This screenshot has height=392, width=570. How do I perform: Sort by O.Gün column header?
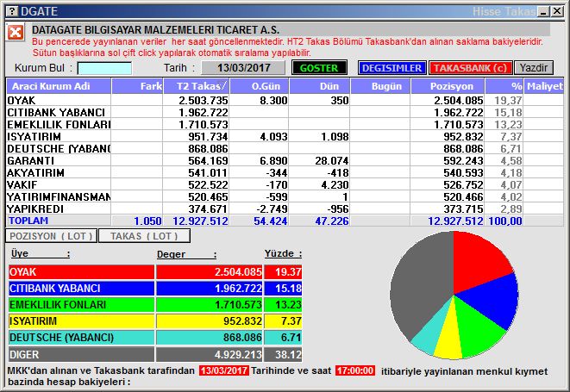click(260, 86)
